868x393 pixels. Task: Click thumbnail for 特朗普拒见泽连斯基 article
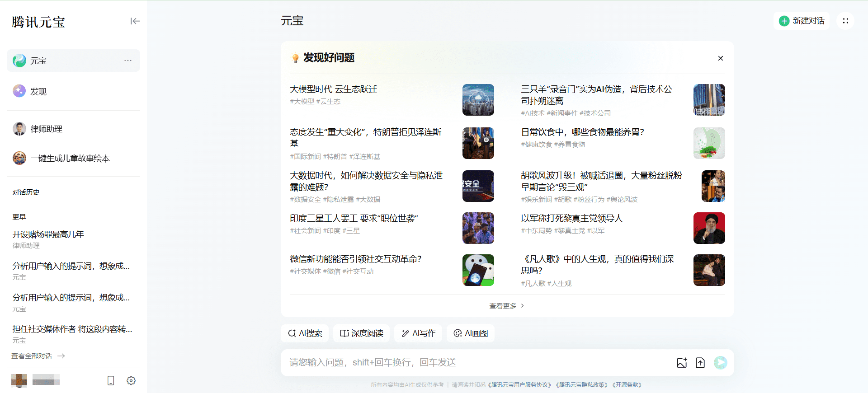[478, 143]
